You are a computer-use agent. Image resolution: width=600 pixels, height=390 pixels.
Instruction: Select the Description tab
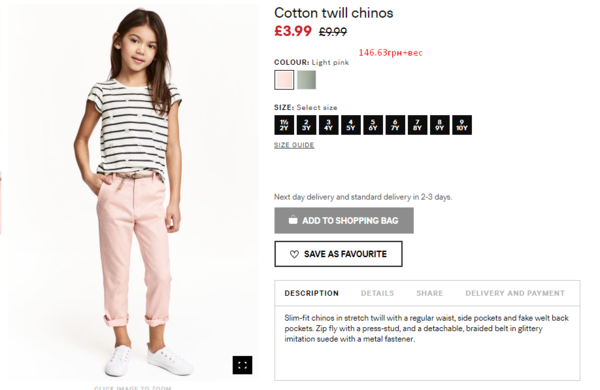[311, 293]
